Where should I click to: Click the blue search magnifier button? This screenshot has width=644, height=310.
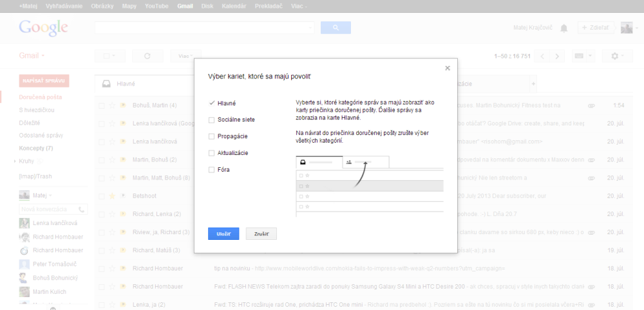pos(336,28)
